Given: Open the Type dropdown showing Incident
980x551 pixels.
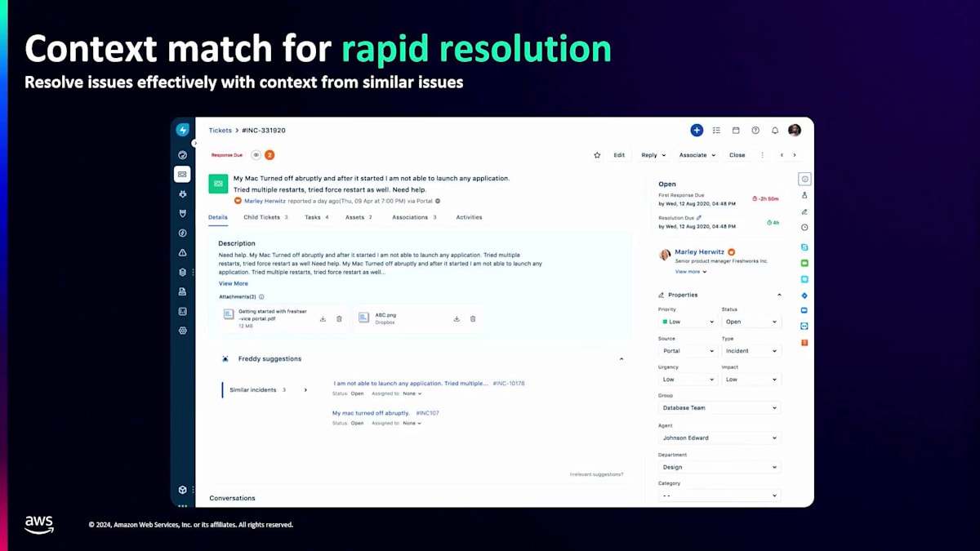Looking at the screenshot, I should (x=751, y=351).
